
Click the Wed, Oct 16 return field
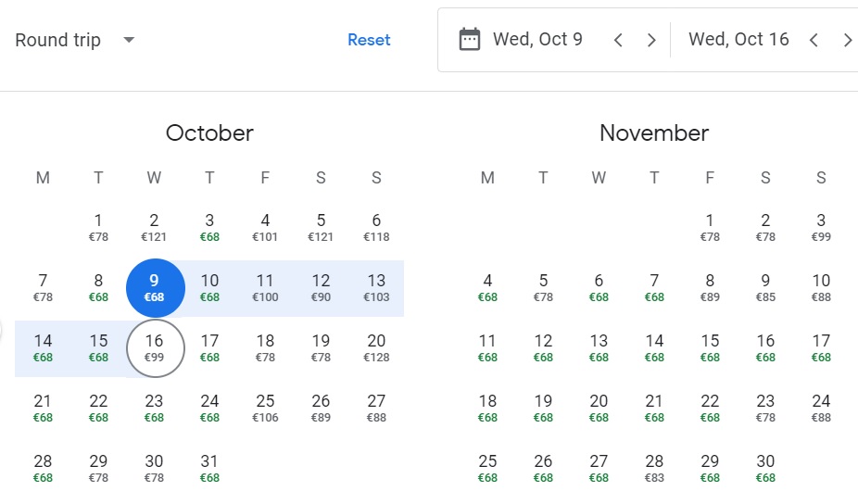[x=738, y=40]
